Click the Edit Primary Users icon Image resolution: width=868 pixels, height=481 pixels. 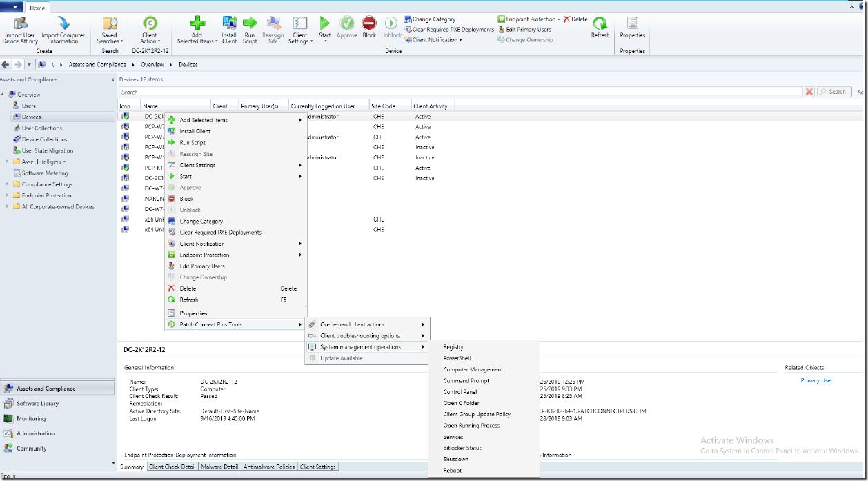click(527, 30)
